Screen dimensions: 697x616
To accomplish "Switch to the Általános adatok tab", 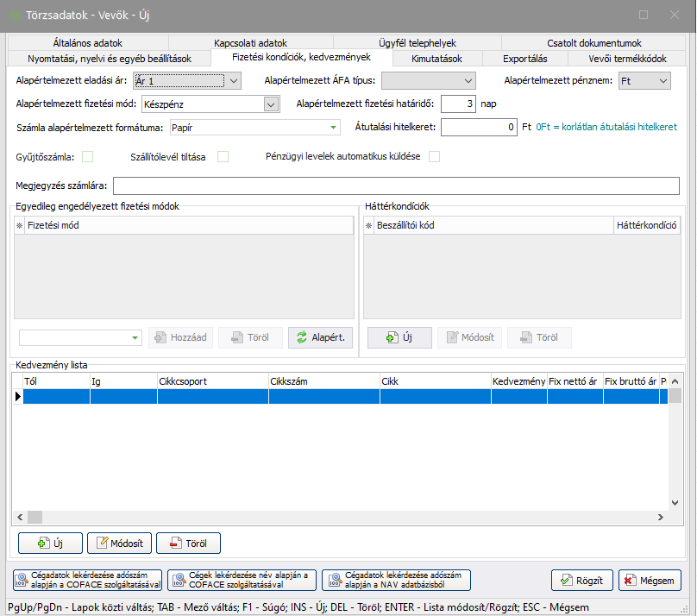I will pos(88,43).
